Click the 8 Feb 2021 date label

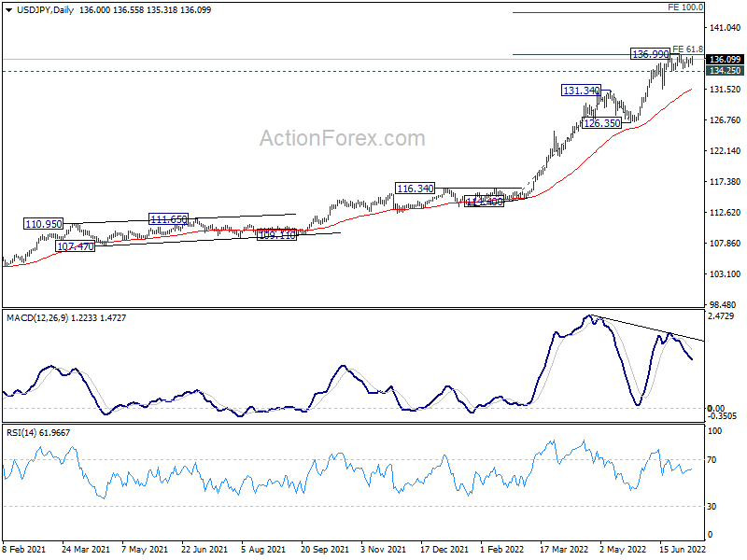pos(24,549)
